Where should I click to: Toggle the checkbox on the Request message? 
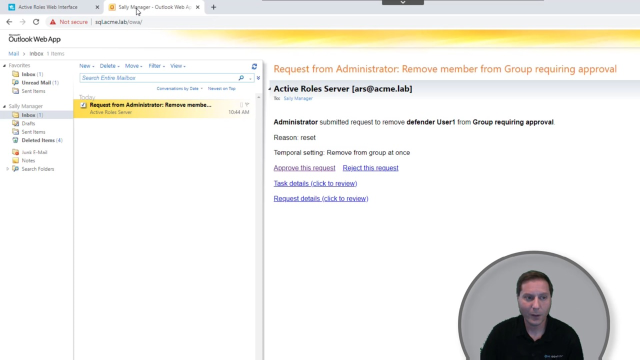84,105
